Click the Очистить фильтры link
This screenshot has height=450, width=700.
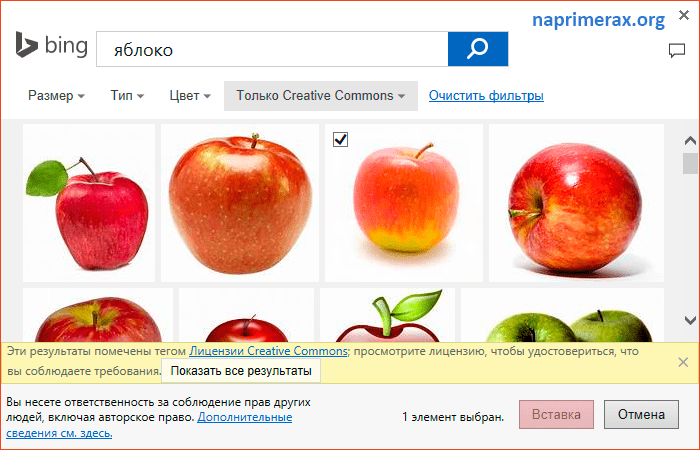point(486,96)
